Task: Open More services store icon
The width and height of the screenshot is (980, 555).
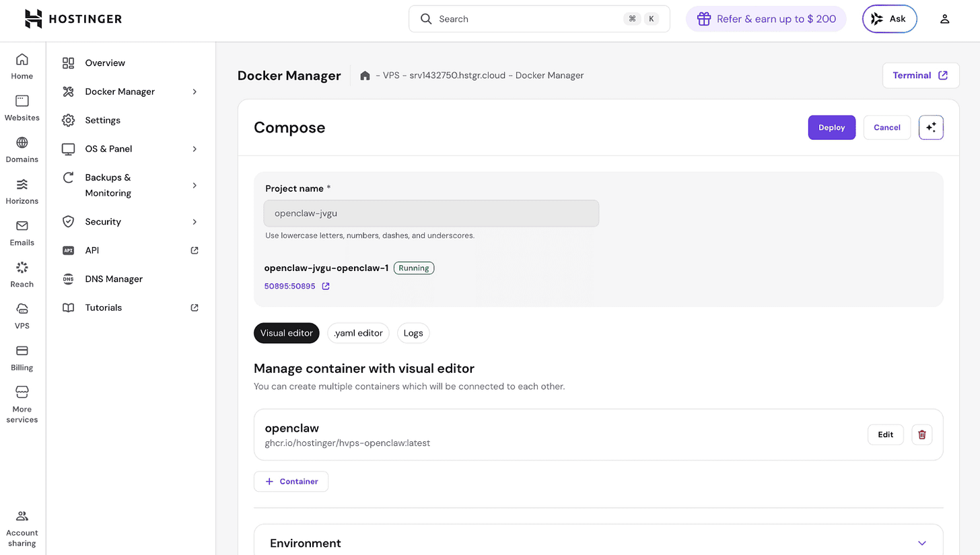Action: (22, 392)
